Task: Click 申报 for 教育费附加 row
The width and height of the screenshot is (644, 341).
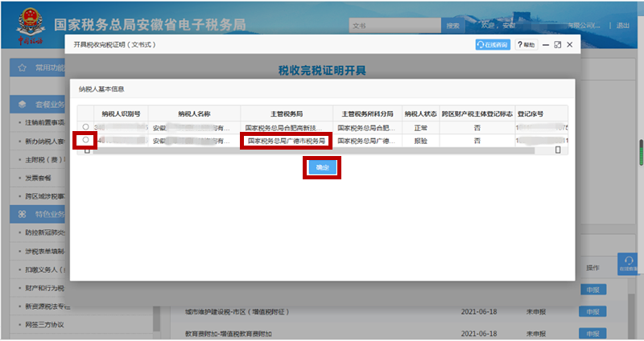Action: 592,334
